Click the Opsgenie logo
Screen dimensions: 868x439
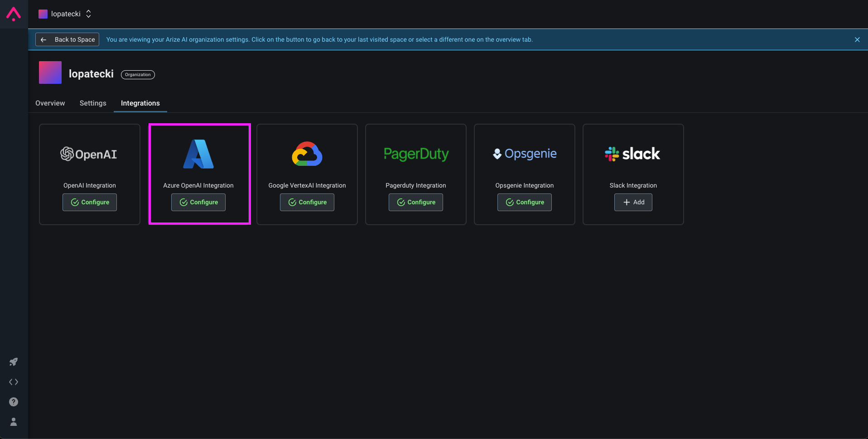click(525, 154)
